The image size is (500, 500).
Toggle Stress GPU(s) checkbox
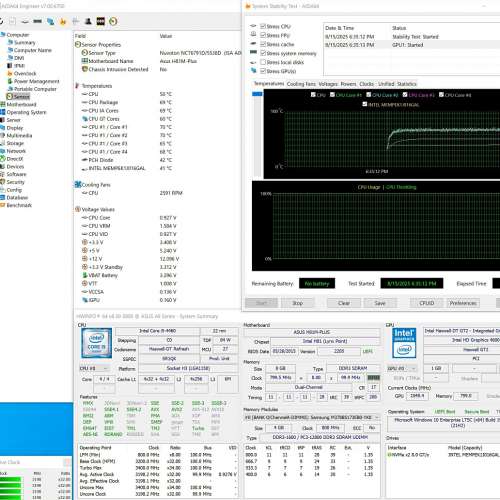click(x=263, y=71)
